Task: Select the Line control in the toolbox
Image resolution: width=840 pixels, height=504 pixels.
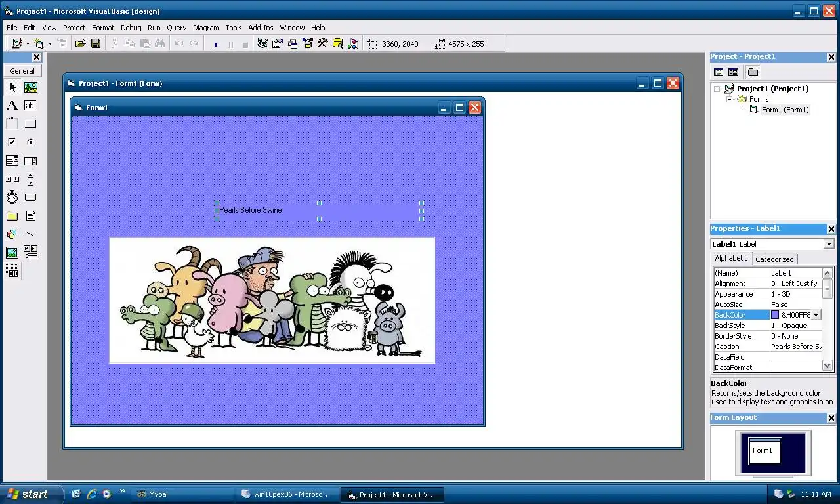Action: [31, 234]
